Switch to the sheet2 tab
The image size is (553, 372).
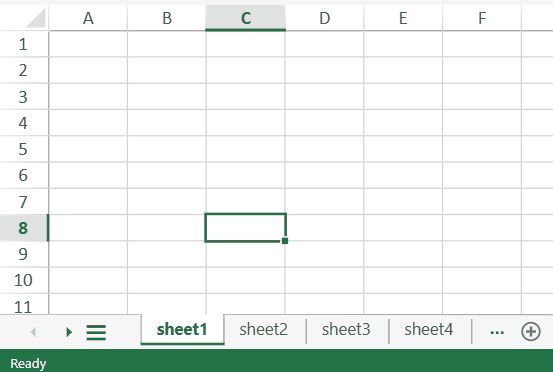point(263,330)
